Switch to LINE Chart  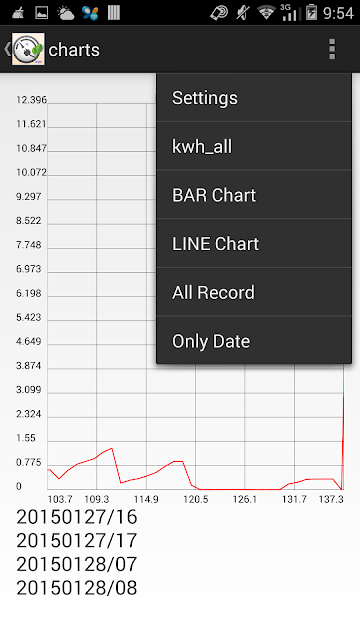click(x=254, y=244)
